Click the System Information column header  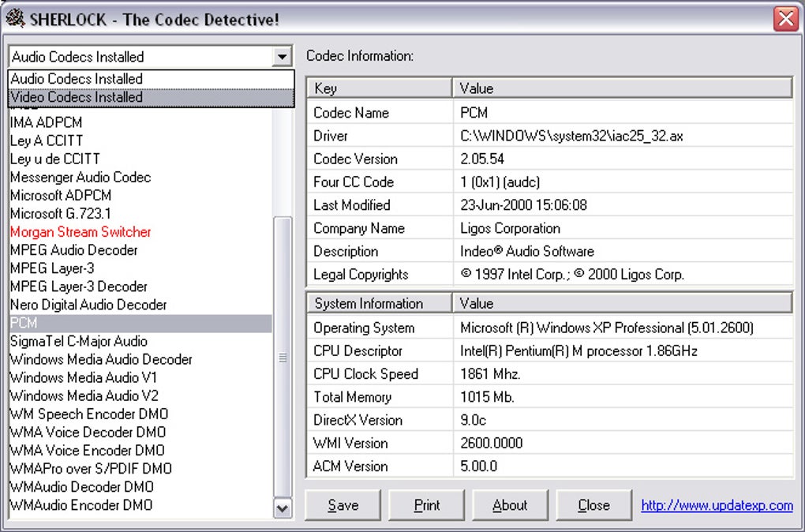tap(380, 303)
